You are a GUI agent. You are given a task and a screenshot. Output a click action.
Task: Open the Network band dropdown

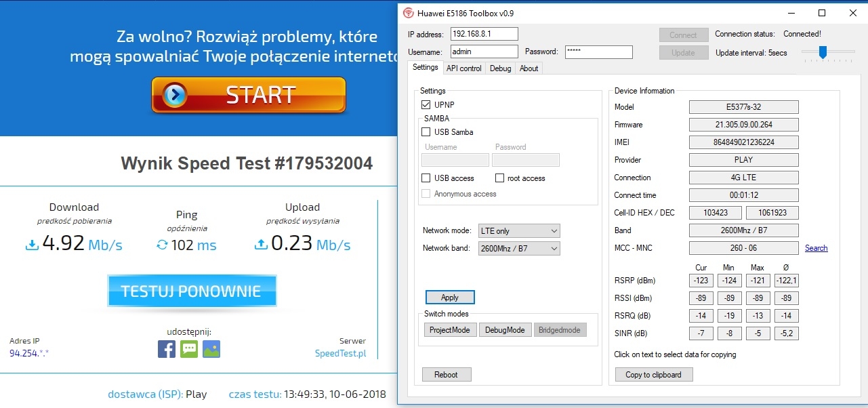[519, 249]
